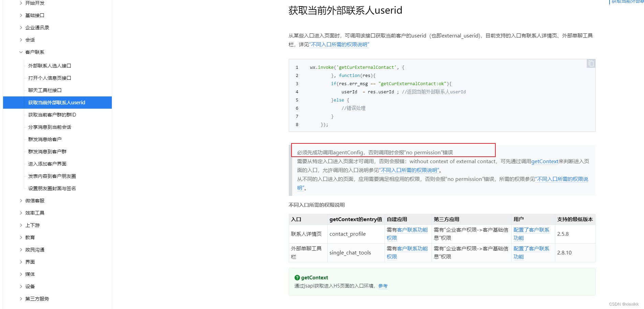Open 进入添加客户界面 page
The height and width of the screenshot is (309, 644).
(47, 164)
